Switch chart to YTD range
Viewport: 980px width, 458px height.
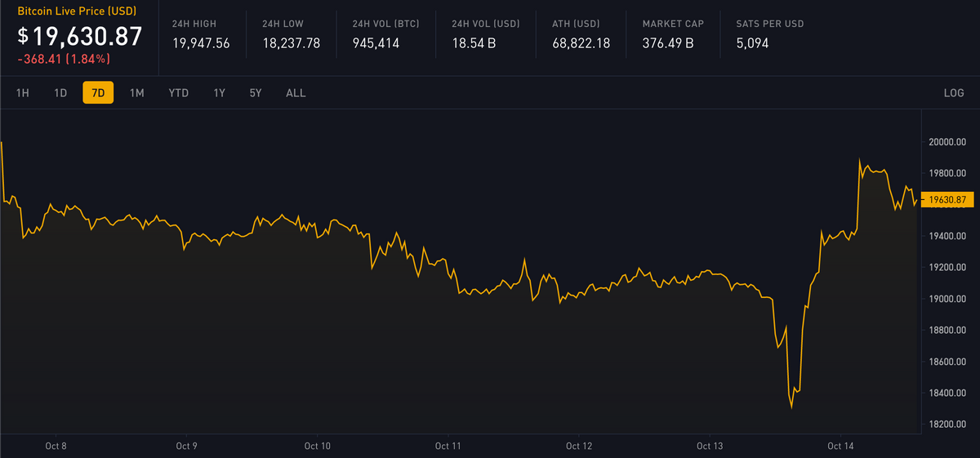tap(178, 93)
